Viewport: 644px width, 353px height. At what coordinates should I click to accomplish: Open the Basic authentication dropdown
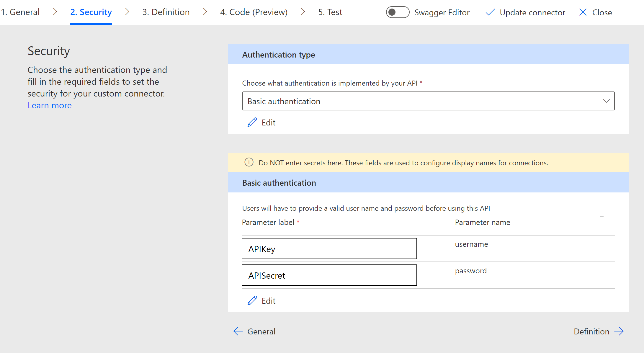click(x=428, y=101)
